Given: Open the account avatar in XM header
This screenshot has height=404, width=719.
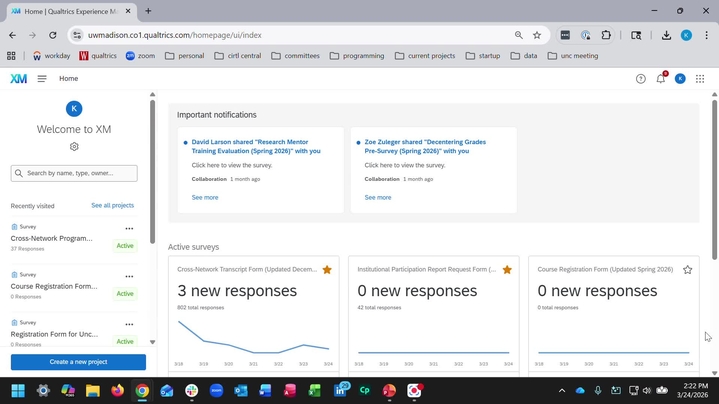Looking at the screenshot, I should (x=680, y=79).
